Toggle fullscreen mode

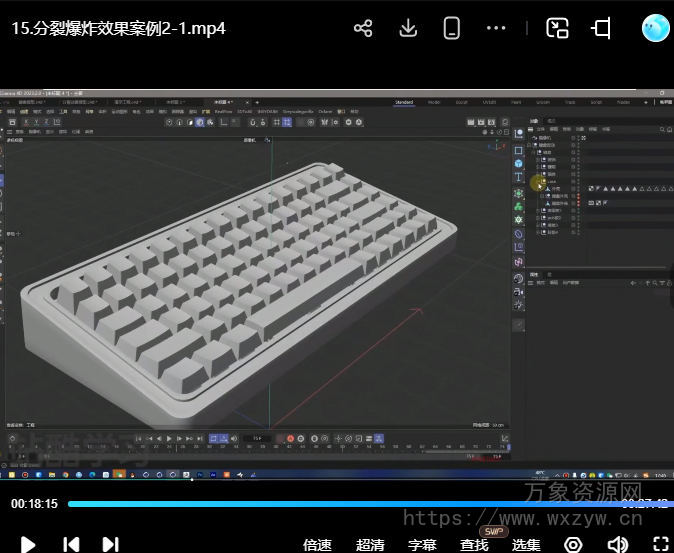[660, 544]
